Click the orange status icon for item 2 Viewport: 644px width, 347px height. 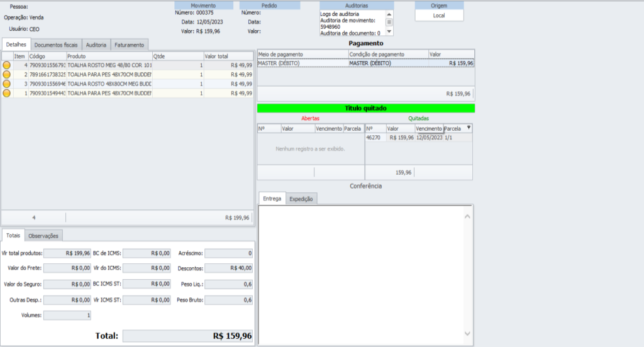pyautogui.click(x=7, y=74)
